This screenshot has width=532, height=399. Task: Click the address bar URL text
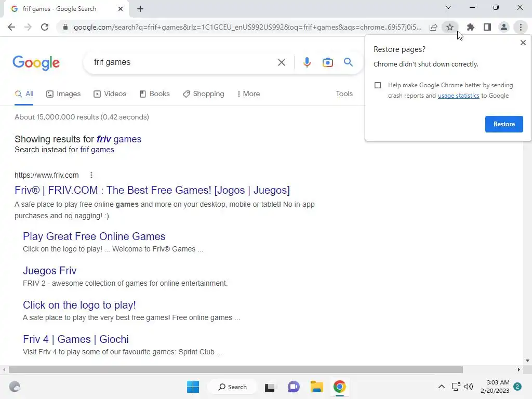pyautogui.click(x=247, y=27)
